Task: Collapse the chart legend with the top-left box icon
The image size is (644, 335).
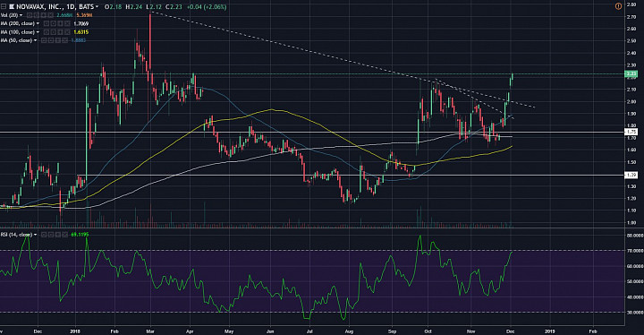Action: (4, 6)
